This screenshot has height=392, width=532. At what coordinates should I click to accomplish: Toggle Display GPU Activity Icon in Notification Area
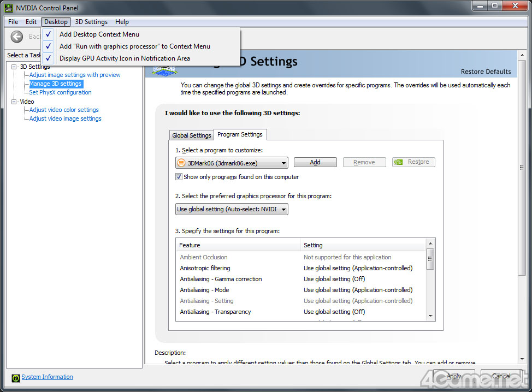140,58
